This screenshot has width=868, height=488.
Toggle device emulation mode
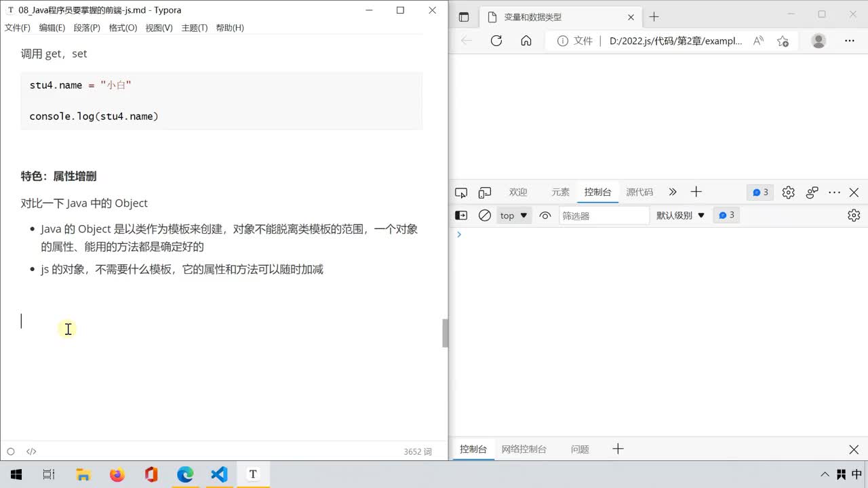[485, 192]
